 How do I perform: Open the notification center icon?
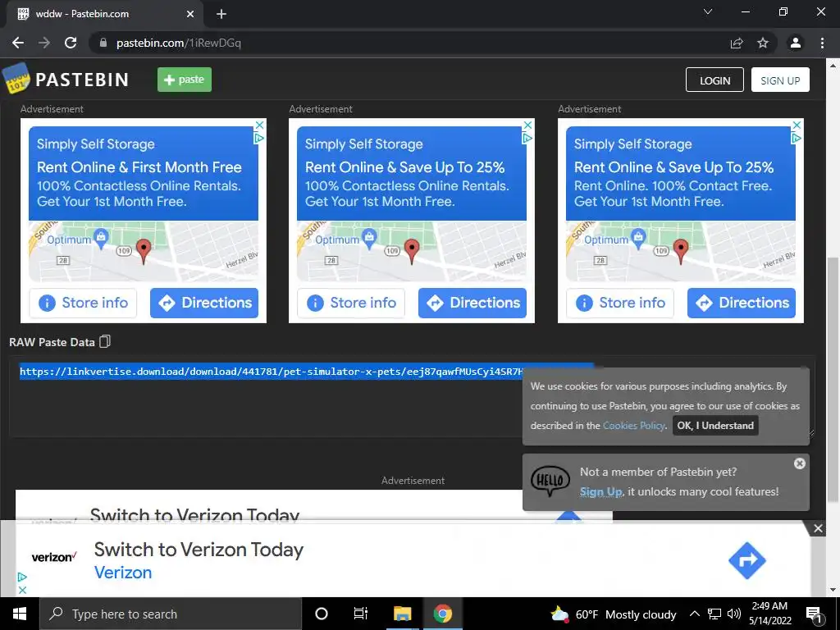point(813,614)
